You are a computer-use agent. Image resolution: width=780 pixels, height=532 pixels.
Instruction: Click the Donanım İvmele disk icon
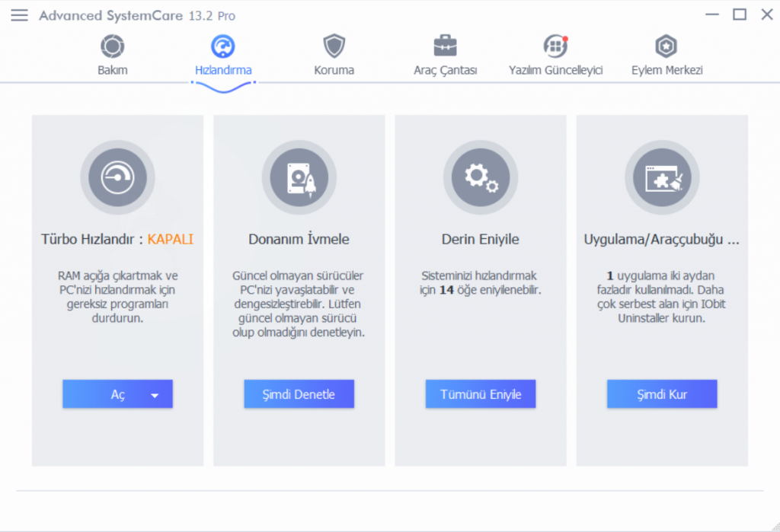(299, 177)
